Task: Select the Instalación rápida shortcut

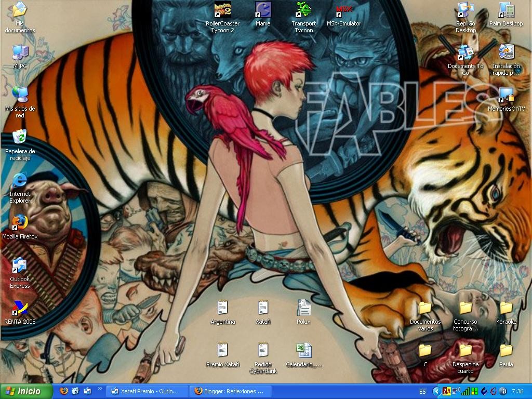Action: click(506, 60)
